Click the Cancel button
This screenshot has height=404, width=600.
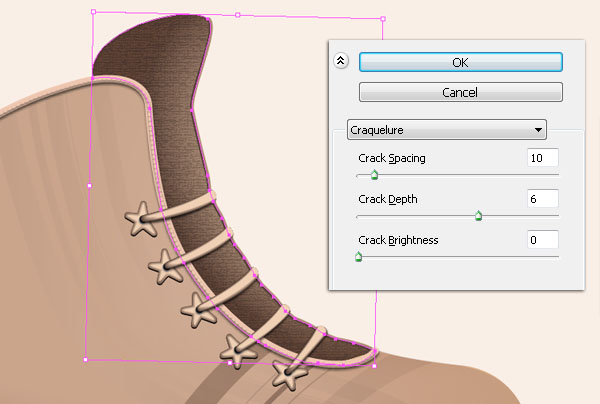tap(461, 92)
